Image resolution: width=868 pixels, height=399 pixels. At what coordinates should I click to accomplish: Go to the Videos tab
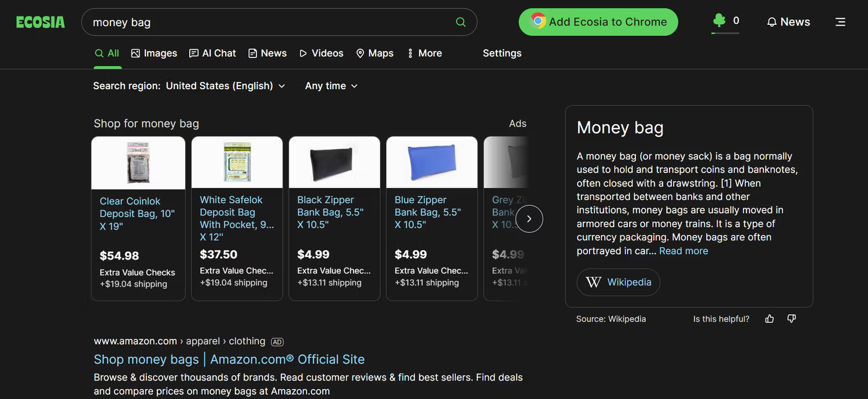(x=321, y=53)
